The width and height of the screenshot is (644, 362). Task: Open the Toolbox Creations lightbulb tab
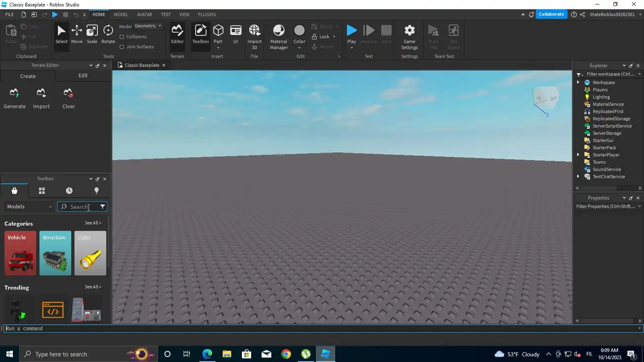(x=97, y=191)
